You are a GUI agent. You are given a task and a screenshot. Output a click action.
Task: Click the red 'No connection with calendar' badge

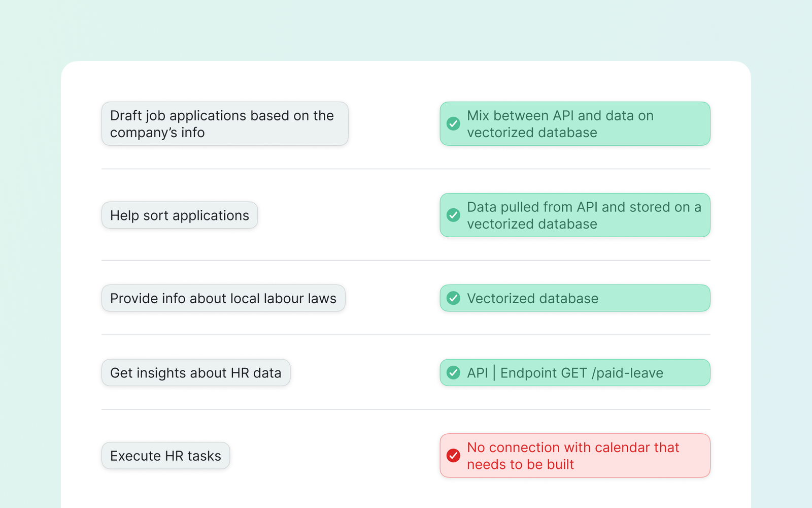point(574,456)
